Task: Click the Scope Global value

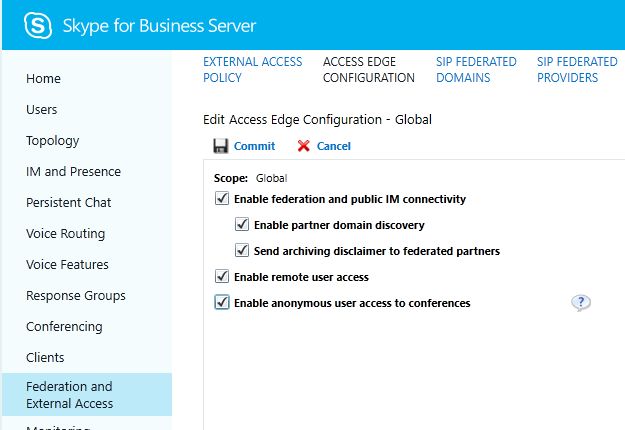Action: (x=271, y=178)
